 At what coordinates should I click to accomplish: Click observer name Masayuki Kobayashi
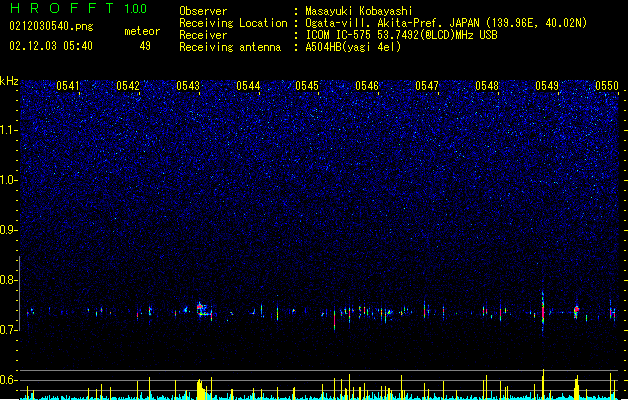(359, 11)
